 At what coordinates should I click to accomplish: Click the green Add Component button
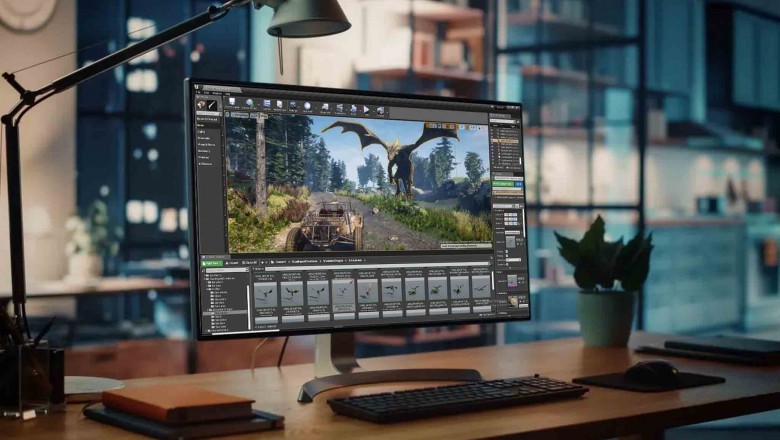click(503, 183)
